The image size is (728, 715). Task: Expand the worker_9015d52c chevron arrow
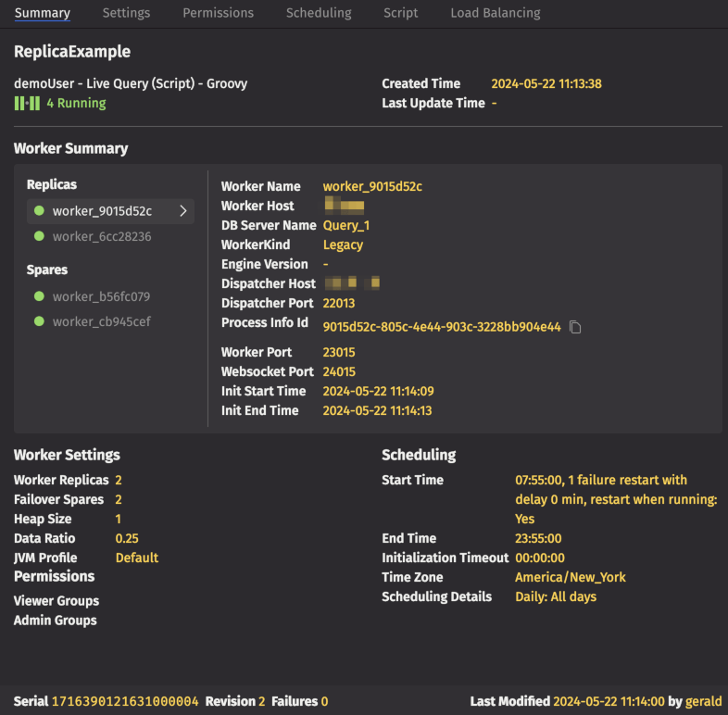[x=183, y=211]
